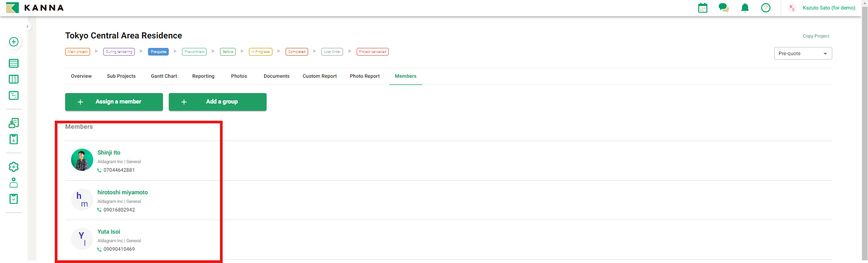Open the chat messages icon
The image size is (868, 263).
tap(724, 8)
